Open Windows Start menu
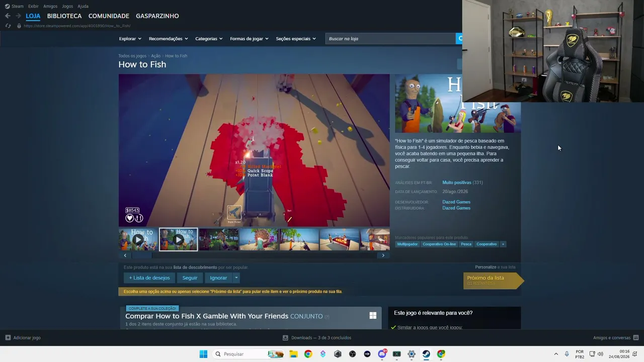The height and width of the screenshot is (362, 644). pos(203,354)
